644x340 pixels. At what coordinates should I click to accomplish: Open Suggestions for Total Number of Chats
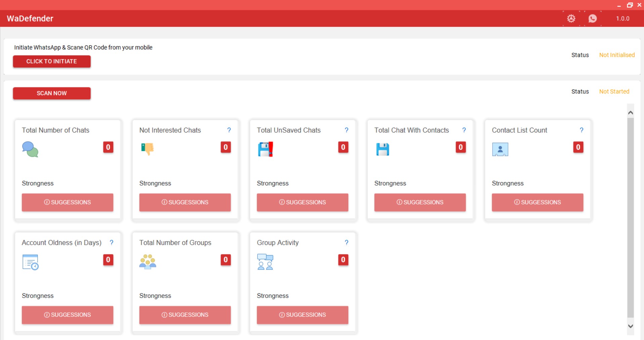point(67,202)
